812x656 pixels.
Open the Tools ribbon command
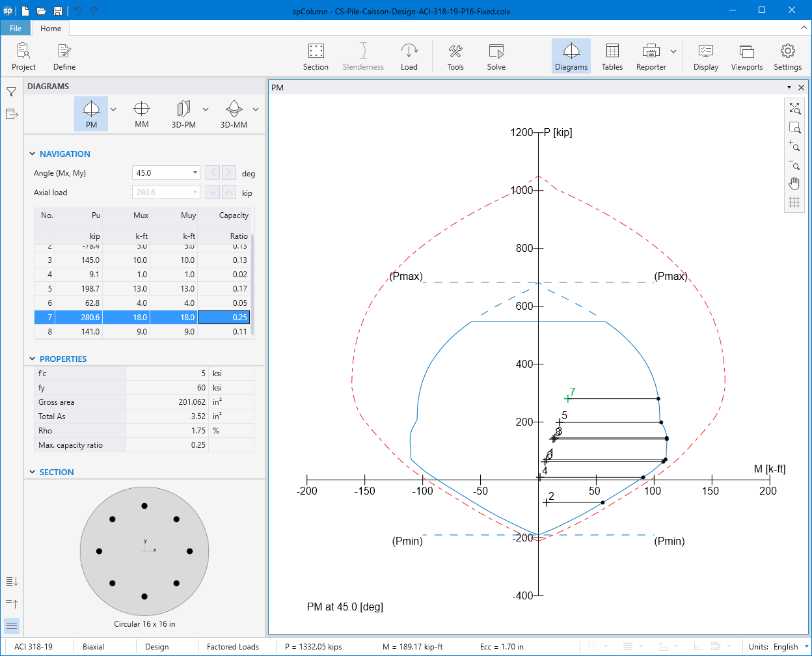pos(455,57)
